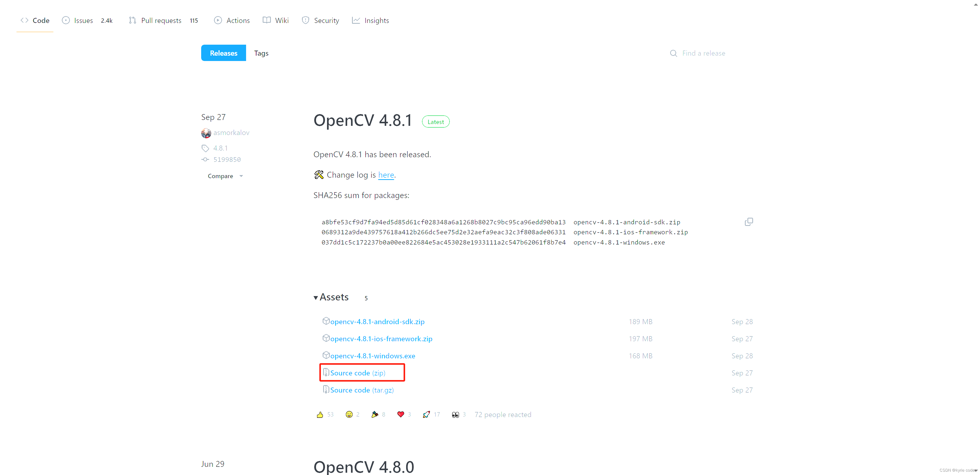Viewport: 980px width, 475px height.
Task: Toggle the eyes reaction on the release
Action: (455, 414)
